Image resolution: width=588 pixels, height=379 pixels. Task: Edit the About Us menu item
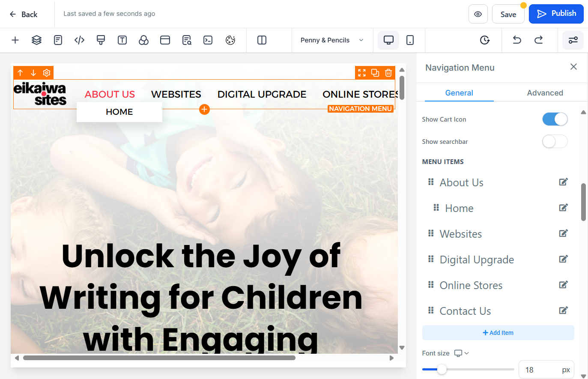[x=564, y=182]
